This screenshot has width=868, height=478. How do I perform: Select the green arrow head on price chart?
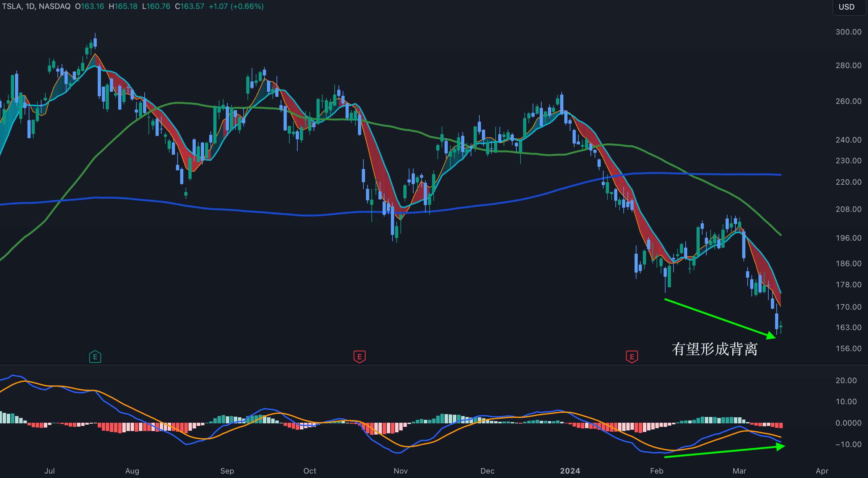click(771, 335)
